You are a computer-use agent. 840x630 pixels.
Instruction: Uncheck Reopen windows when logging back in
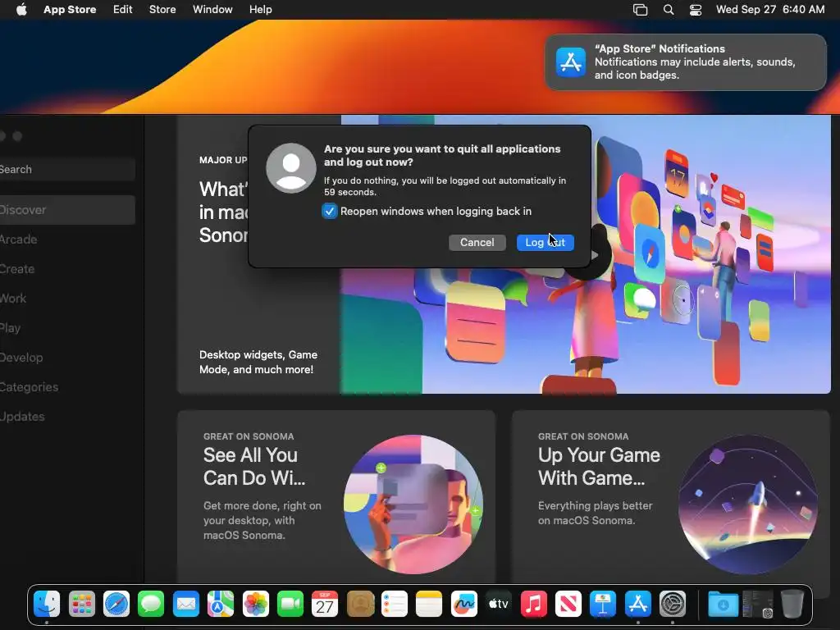coord(330,211)
